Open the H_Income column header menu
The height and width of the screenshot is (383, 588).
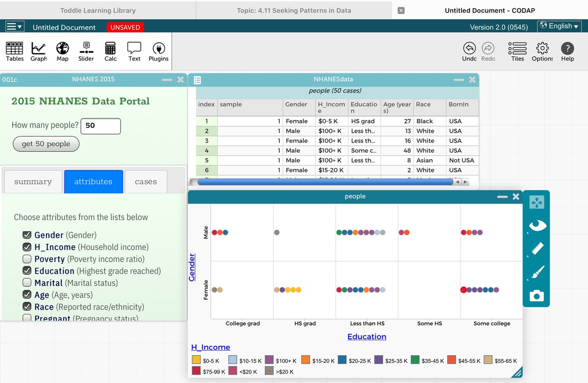331,108
